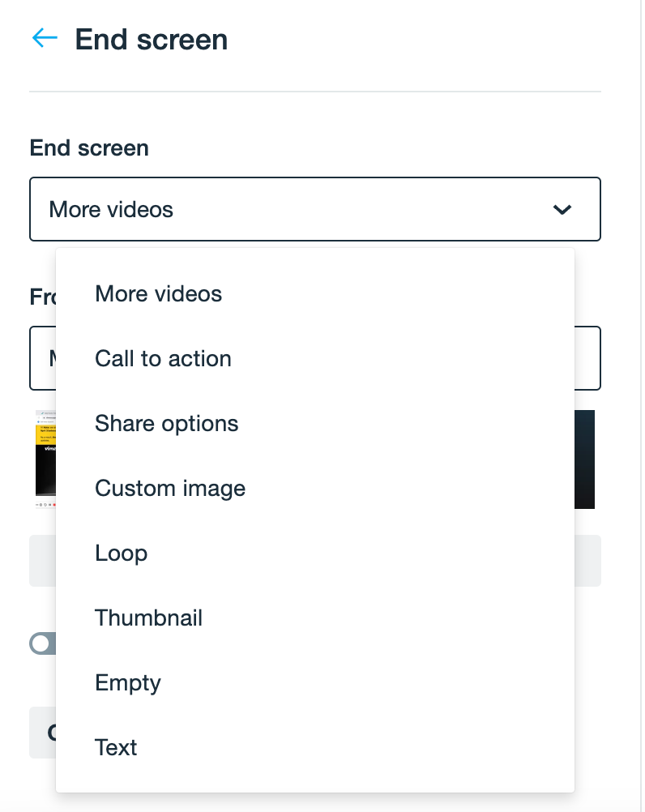Click the End screen page heading
The height and width of the screenshot is (812, 645).
[x=152, y=39]
